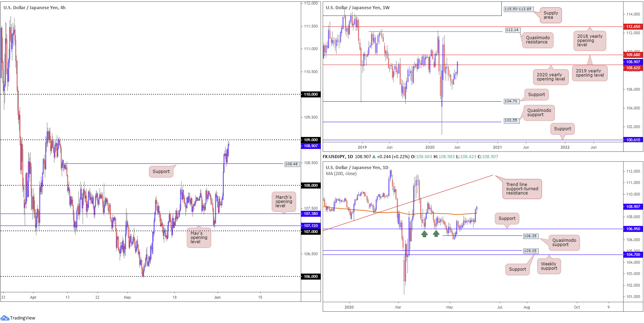Select 'Trend line support-turned resistance' callout
The image size is (644, 323).
point(522,189)
